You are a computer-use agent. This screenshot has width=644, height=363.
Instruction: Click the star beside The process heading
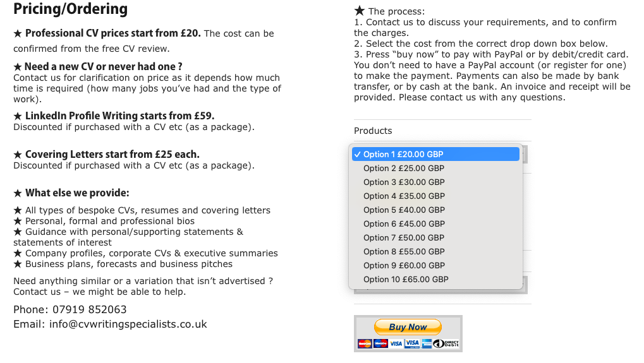click(x=360, y=11)
